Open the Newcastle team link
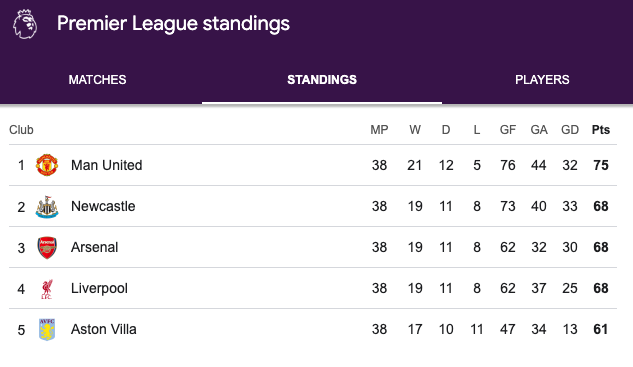The height and width of the screenshot is (367, 633). pyautogui.click(x=103, y=206)
